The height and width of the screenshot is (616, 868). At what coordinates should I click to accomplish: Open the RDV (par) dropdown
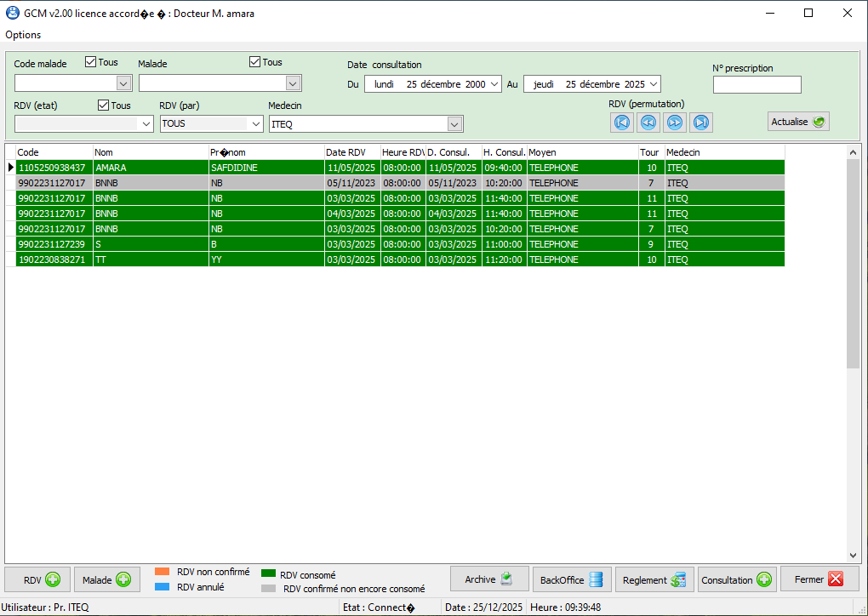(x=255, y=124)
